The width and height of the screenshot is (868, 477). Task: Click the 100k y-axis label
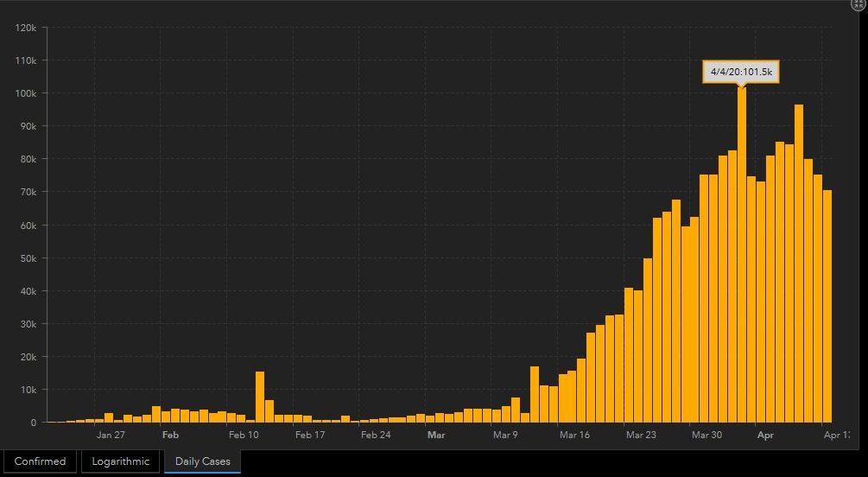(x=25, y=93)
